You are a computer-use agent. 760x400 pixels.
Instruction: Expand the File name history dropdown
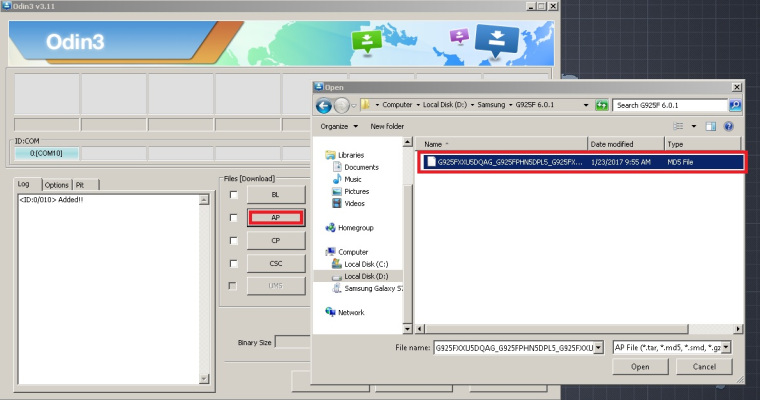[x=601, y=347]
